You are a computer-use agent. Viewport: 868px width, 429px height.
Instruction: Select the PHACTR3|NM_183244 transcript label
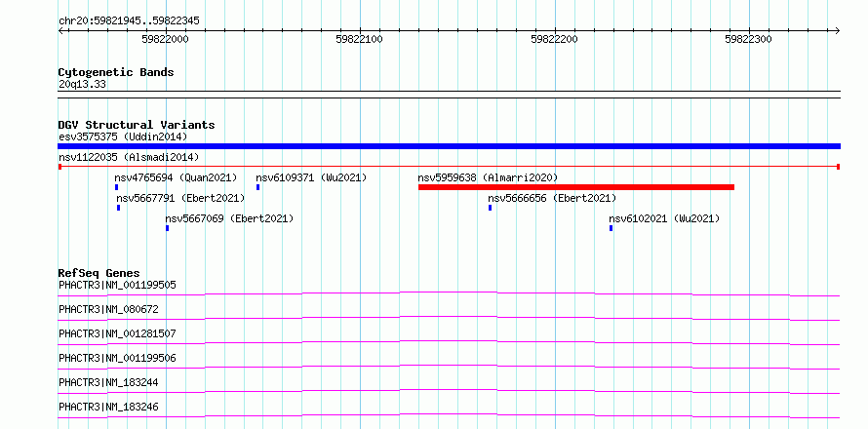pyautogui.click(x=108, y=382)
